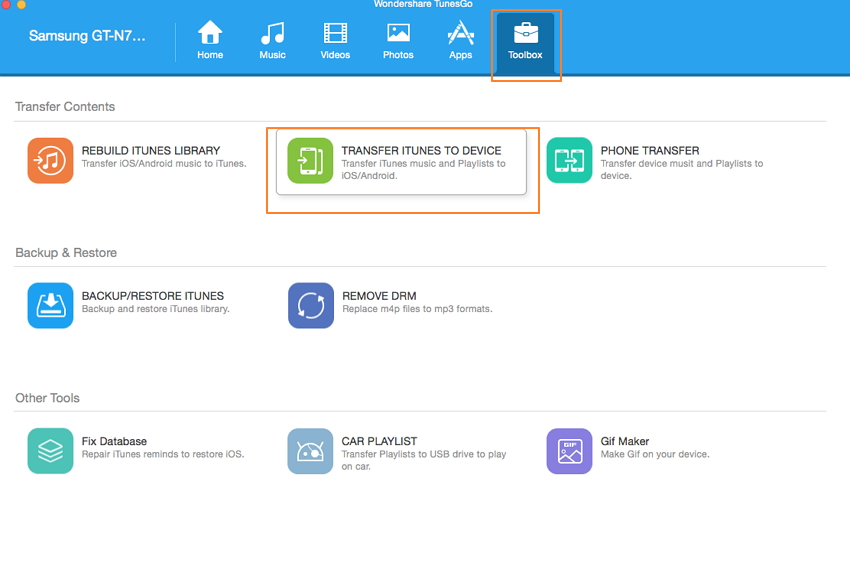
Task: Click the blue Backup/Restore iTunes icon
Action: pyautogui.click(x=50, y=306)
